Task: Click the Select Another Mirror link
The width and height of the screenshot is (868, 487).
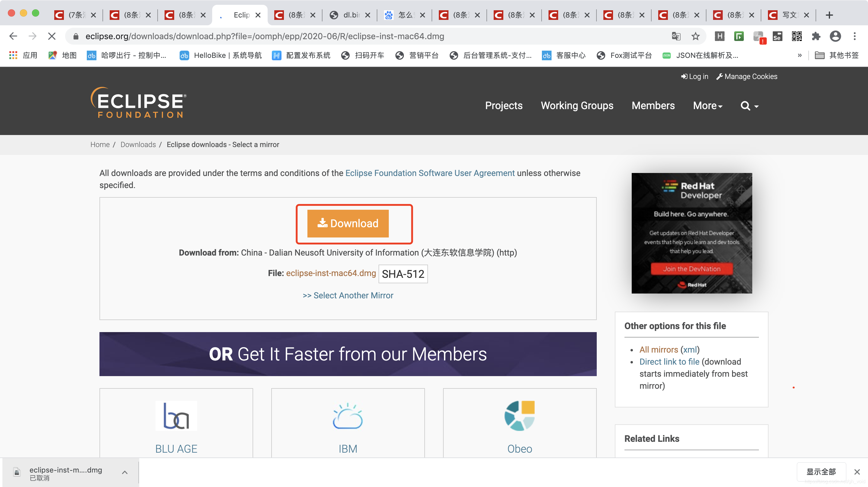Action: coord(348,295)
